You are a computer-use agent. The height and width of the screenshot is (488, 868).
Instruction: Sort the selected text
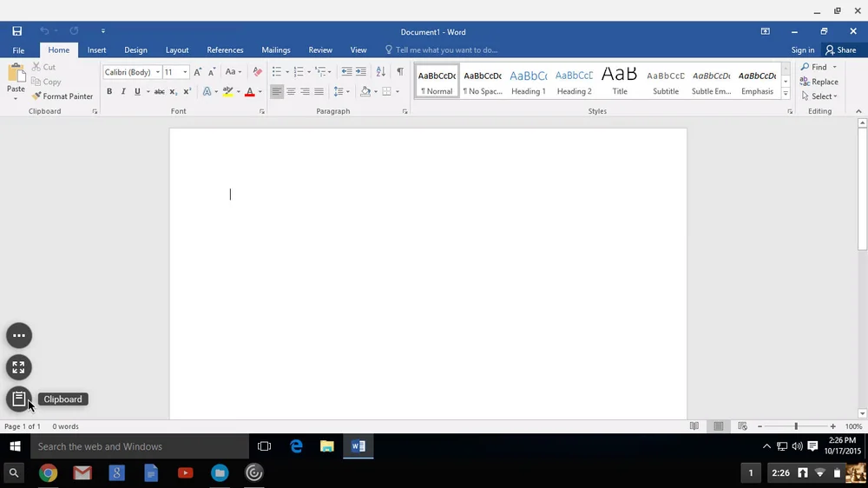pyautogui.click(x=380, y=71)
